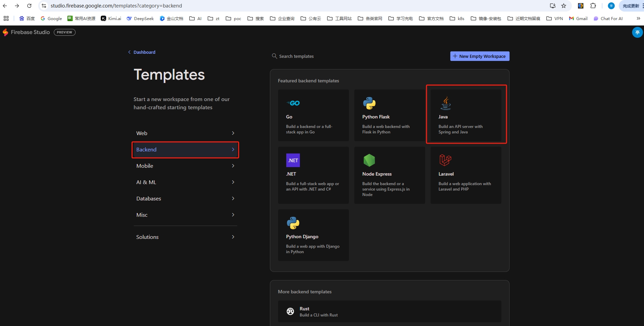The height and width of the screenshot is (326, 644).
Task: Open the k8s bookmarks folder
Action: [457, 18]
